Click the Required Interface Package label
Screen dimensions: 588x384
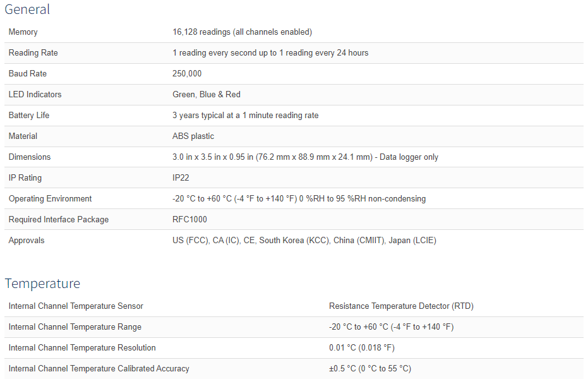coord(59,220)
